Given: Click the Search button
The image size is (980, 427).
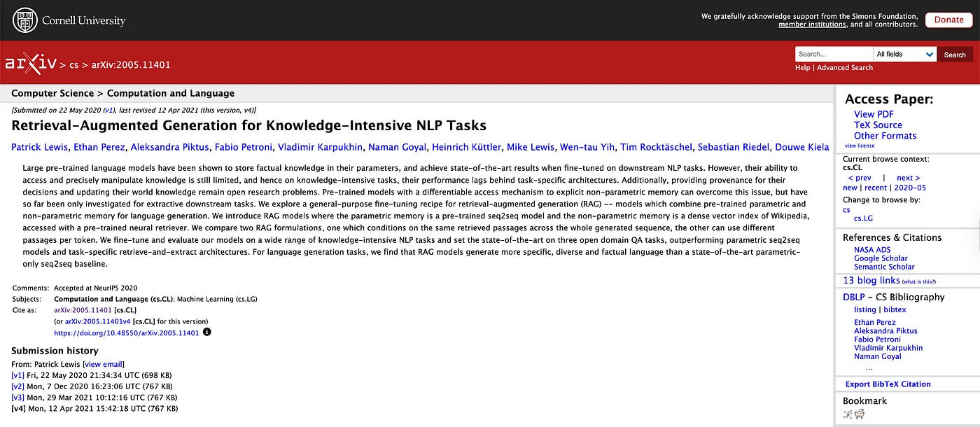Looking at the screenshot, I should 955,54.
